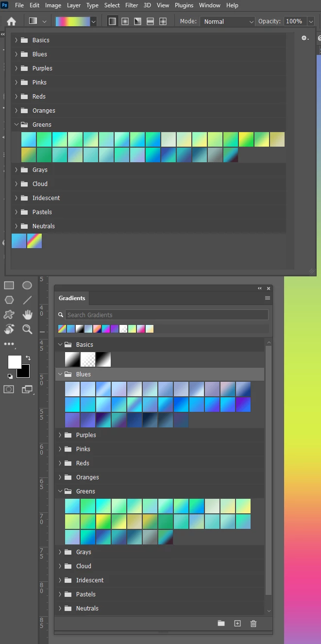Open the Change Screen Mode icon
The image size is (321, 644).
pos(27,389)
